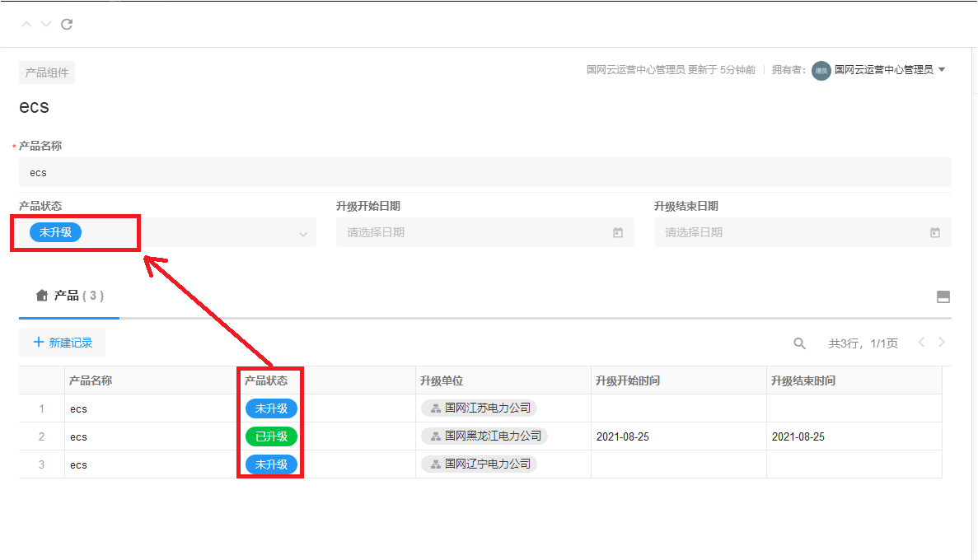The image size is (978, 560).
Task: Open the upgrade start date calendar icon
Action: 618,233
